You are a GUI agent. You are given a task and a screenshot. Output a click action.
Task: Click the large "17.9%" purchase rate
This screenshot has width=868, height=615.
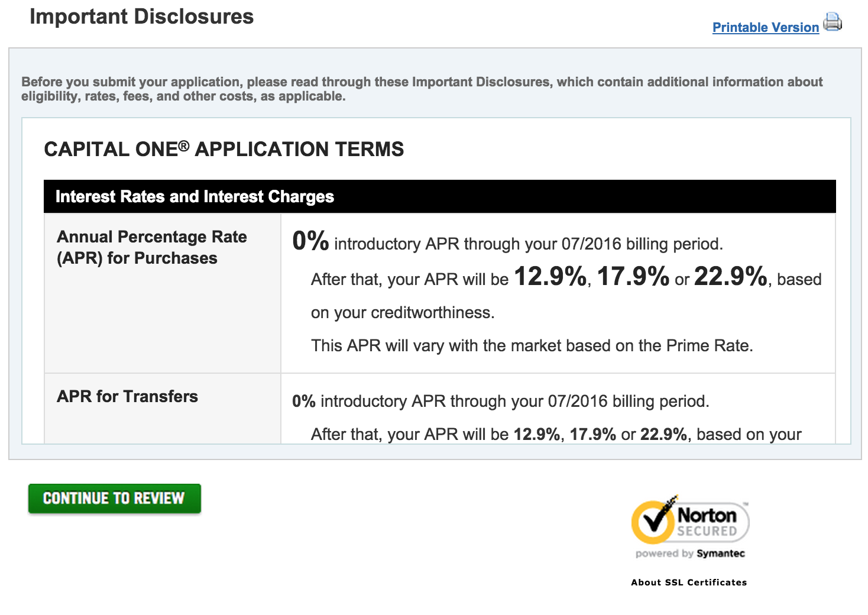(633, 276)
